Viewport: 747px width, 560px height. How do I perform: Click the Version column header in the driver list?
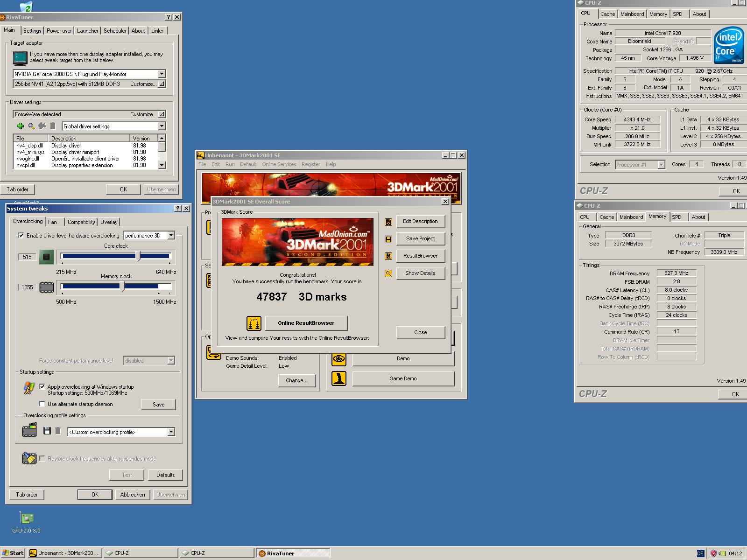click(x=144, y=139)
